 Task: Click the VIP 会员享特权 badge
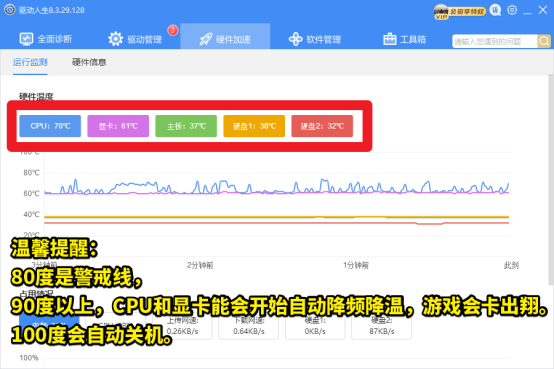(x=459, y=12)
